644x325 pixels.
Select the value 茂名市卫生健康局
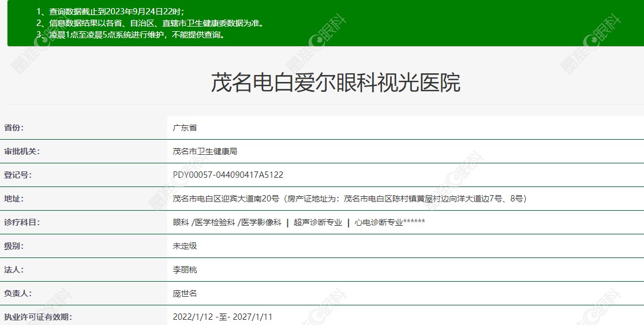[205, 152]
